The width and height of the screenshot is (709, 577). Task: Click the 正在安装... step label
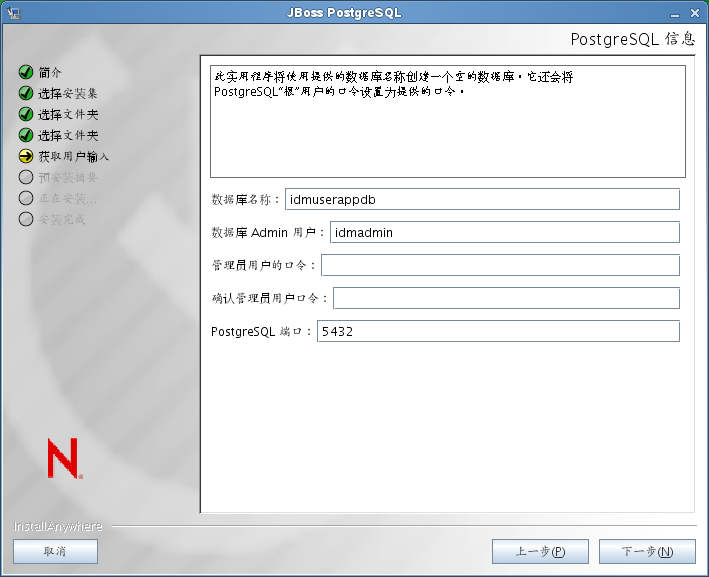(x=68, y=199)
